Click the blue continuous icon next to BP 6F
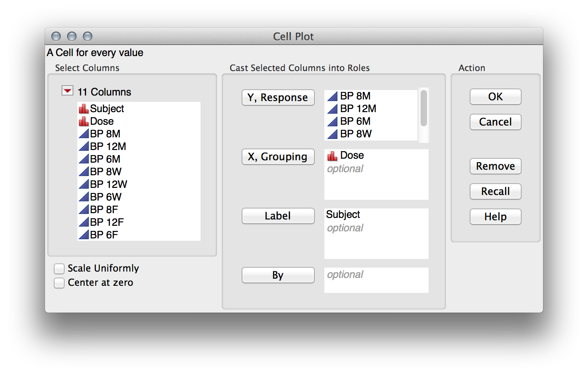 tap(83, 234)
